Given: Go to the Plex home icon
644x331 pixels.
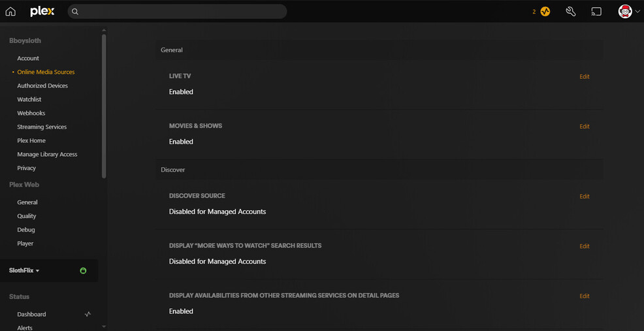Looking at the screenshot, I should 10,12.
